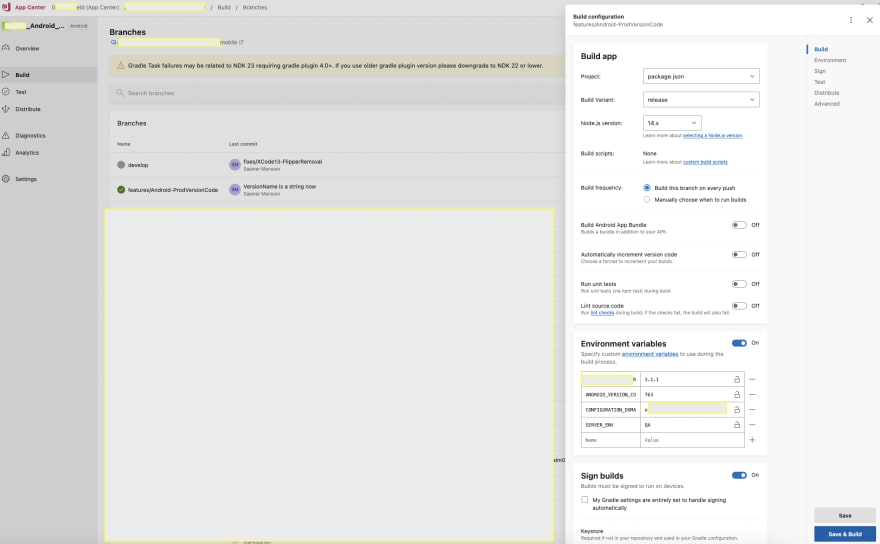Open the custom build scripts link
Image resolution: width=880 pixels, height=544 pixels.
[x=705, y=162]
